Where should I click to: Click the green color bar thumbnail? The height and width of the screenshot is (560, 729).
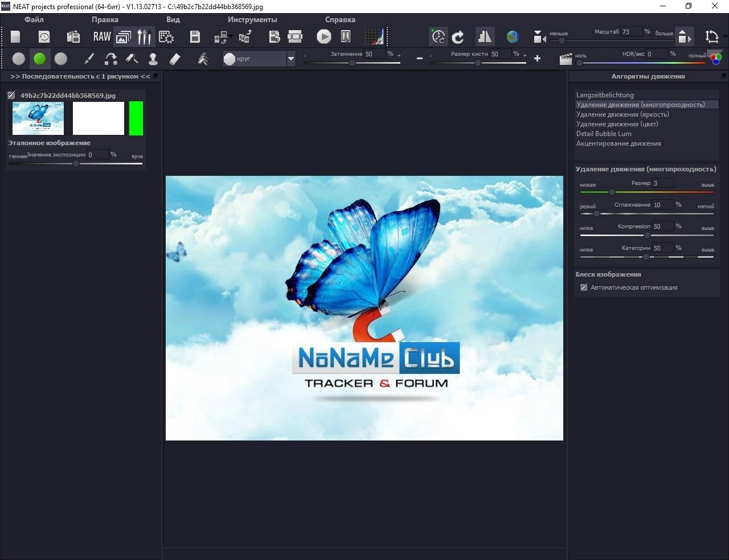point(136,118)
